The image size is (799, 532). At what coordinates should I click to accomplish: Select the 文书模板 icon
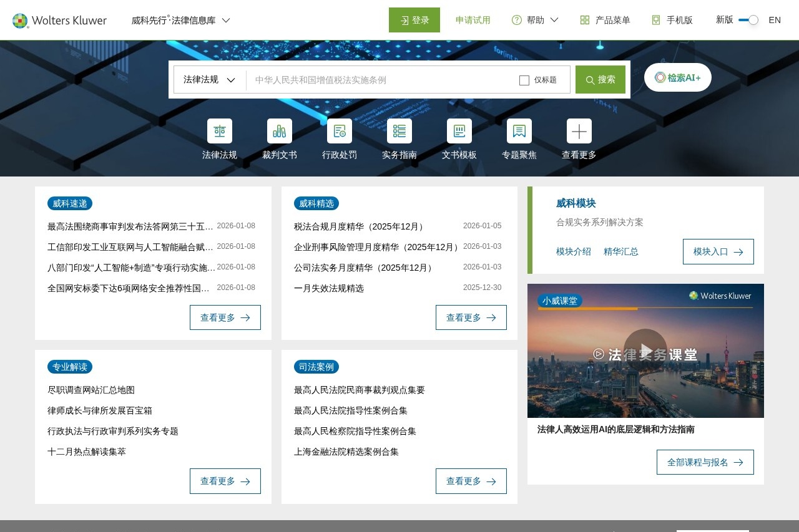coord(459,131)
